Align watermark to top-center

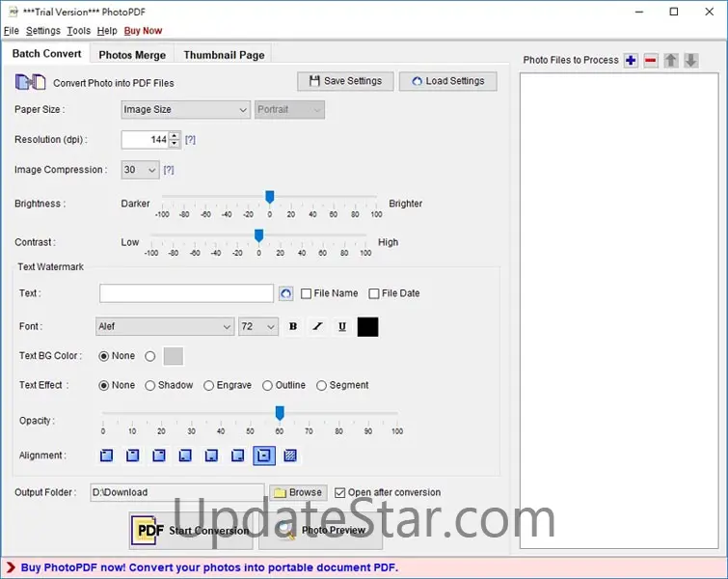(133, 455)
